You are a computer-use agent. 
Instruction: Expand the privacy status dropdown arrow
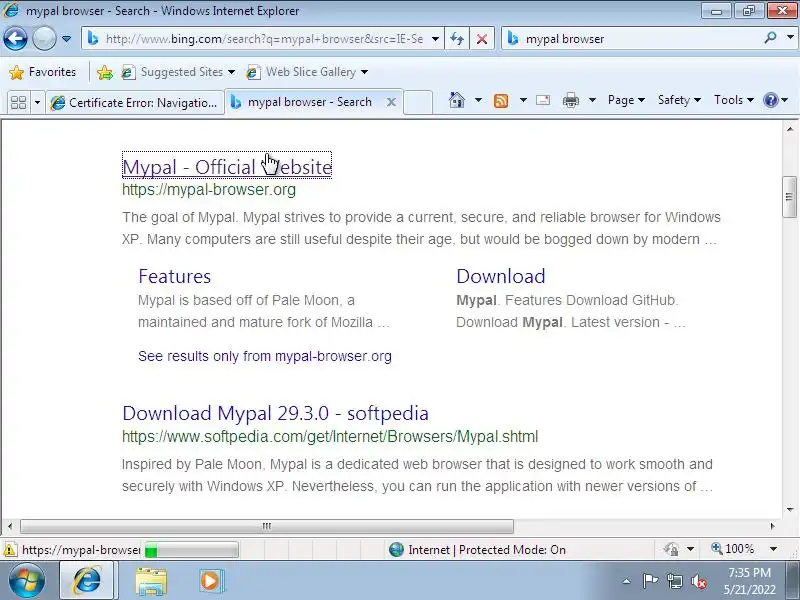click(x=690, y=549)
